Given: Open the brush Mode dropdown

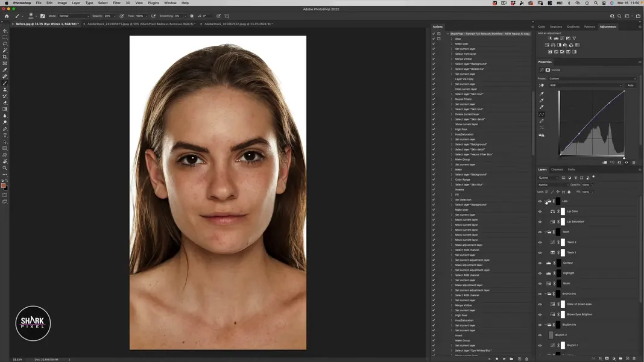Looking at the screenshot, I should (74, 16).
